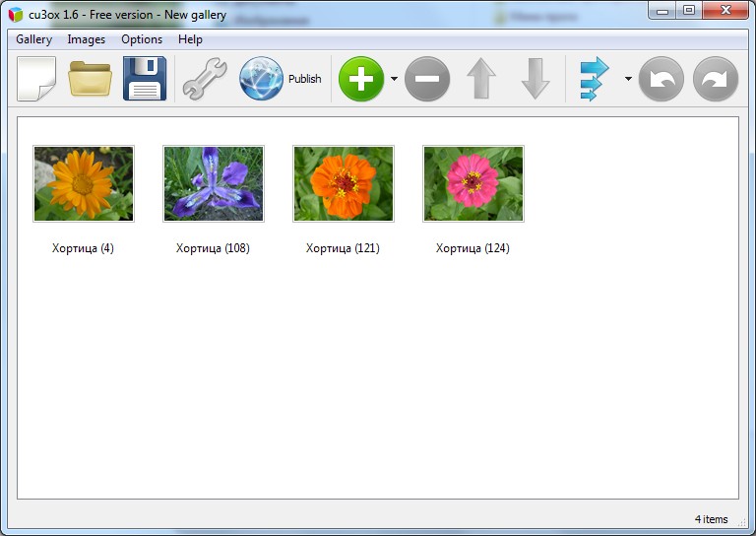Viewport: 756px width, 536px height.
Task: Expand the dropdown arrow beside the blue arrows
Action: (x=628, y=79)
